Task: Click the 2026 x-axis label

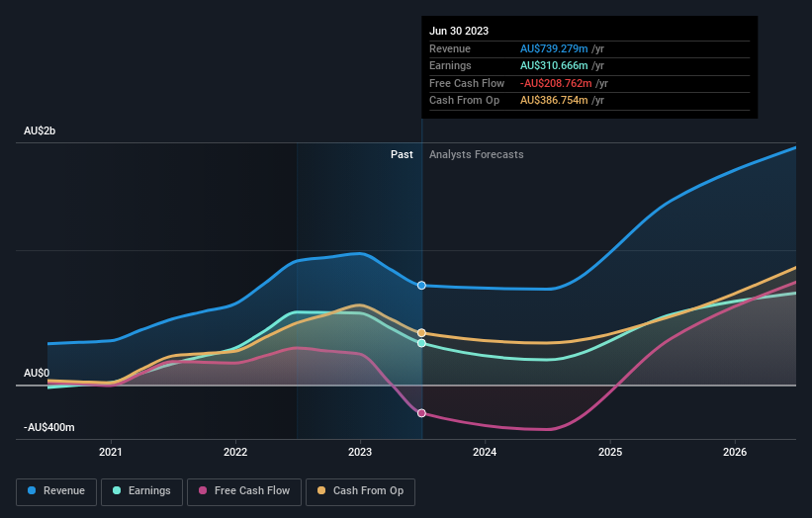Action: point(735,453)
